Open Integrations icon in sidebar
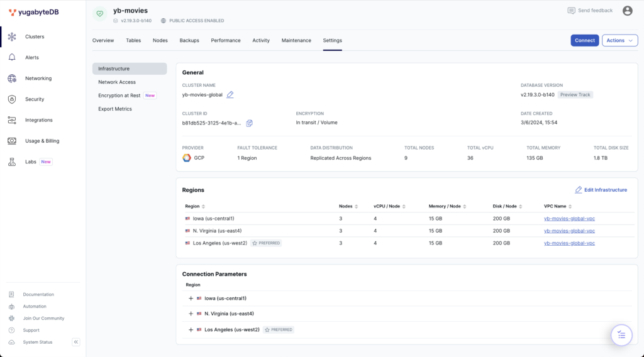 point(12,120)
